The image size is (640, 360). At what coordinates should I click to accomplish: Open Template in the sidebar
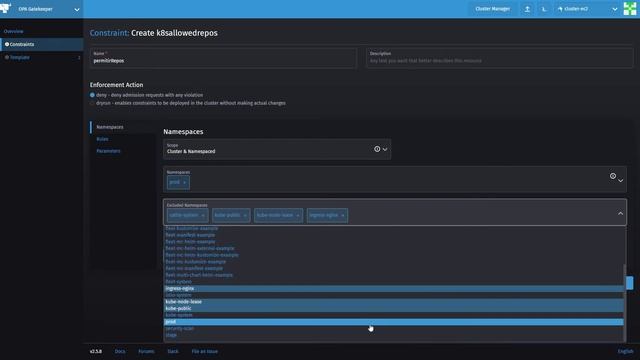20,58
